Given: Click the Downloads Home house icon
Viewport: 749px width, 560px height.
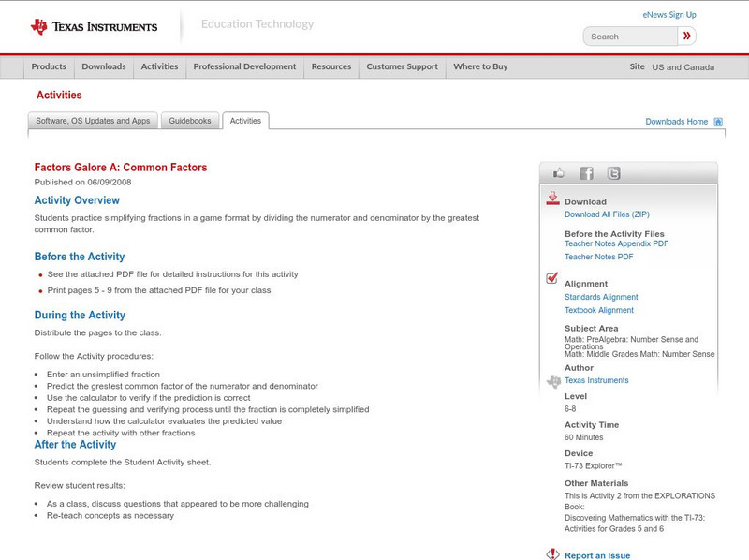Looking at the screenshot, I should click(718, 122).
